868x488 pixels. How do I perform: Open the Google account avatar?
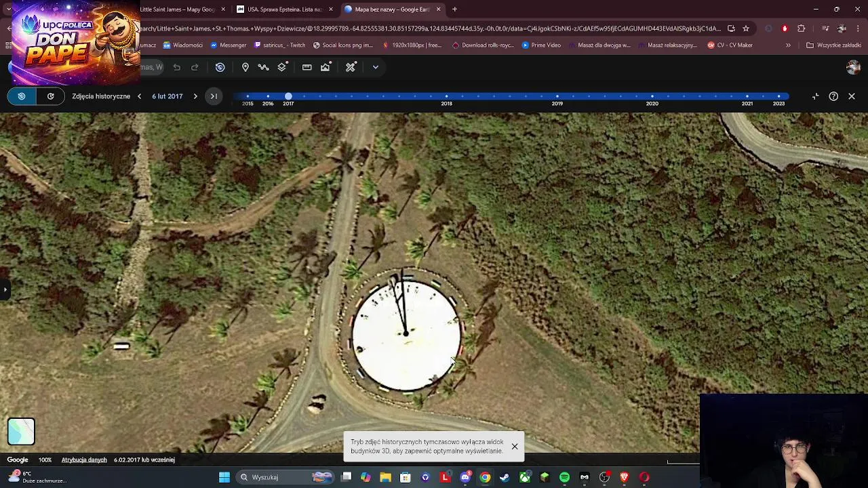pos(853,67)
